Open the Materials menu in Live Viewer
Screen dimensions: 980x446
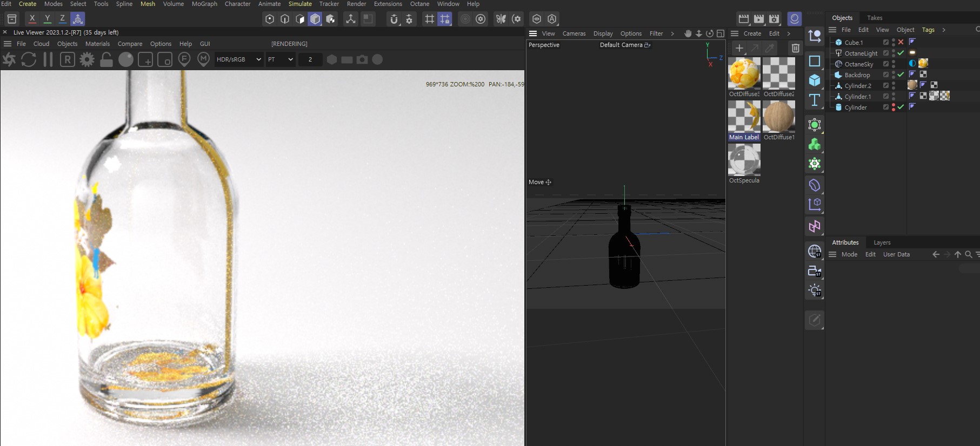[x=97, y=44]
